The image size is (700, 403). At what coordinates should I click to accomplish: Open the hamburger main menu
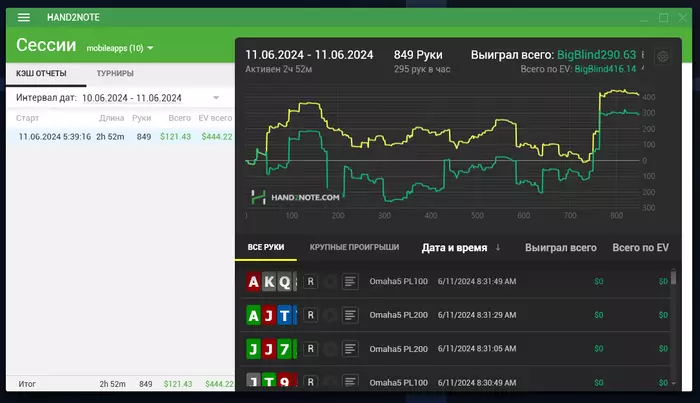click(x=24, y=17)
